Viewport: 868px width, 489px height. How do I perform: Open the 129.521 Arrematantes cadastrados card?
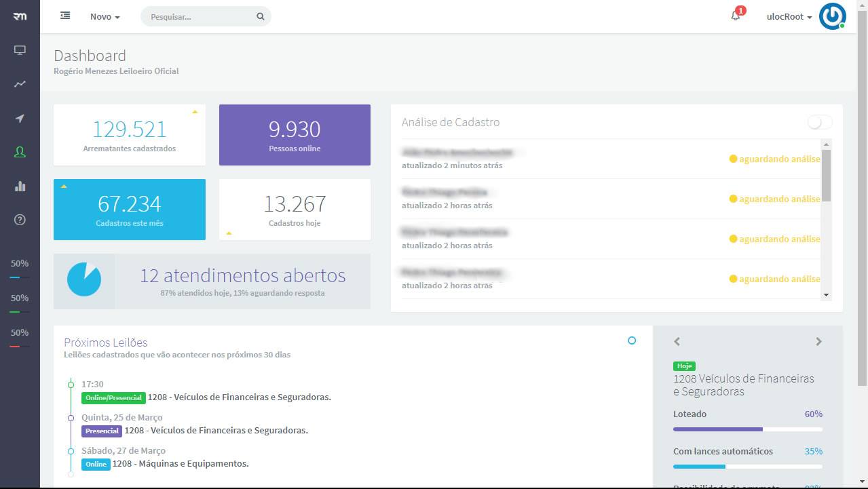(x=129, y=135)
